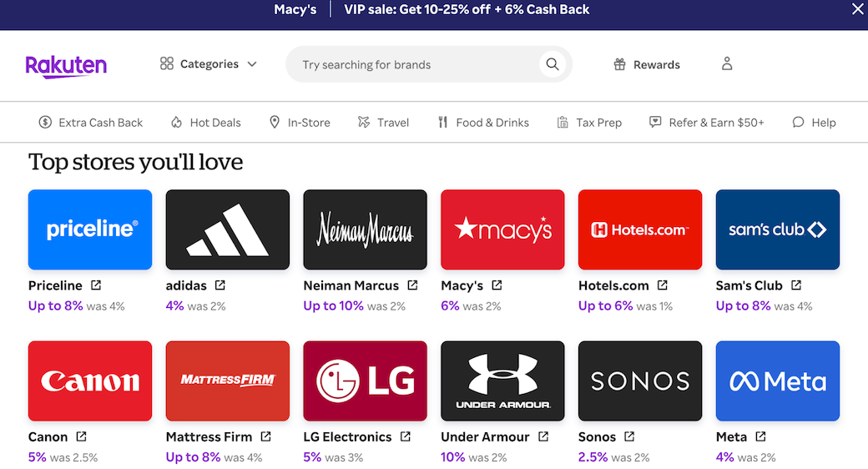This screenshot has width=868, height=469.
Task: Click external link icon next to Macy's
Action: [497, 285]
